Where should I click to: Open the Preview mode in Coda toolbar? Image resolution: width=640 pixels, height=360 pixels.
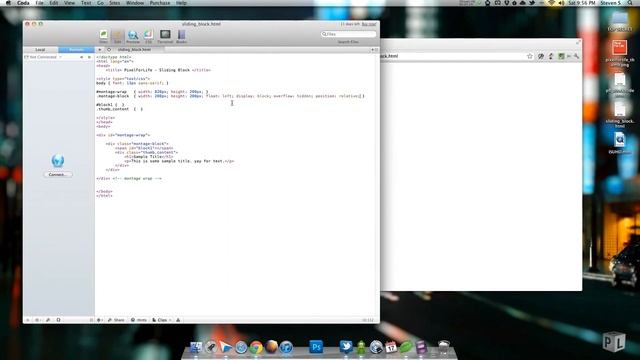tap(133, 36)
